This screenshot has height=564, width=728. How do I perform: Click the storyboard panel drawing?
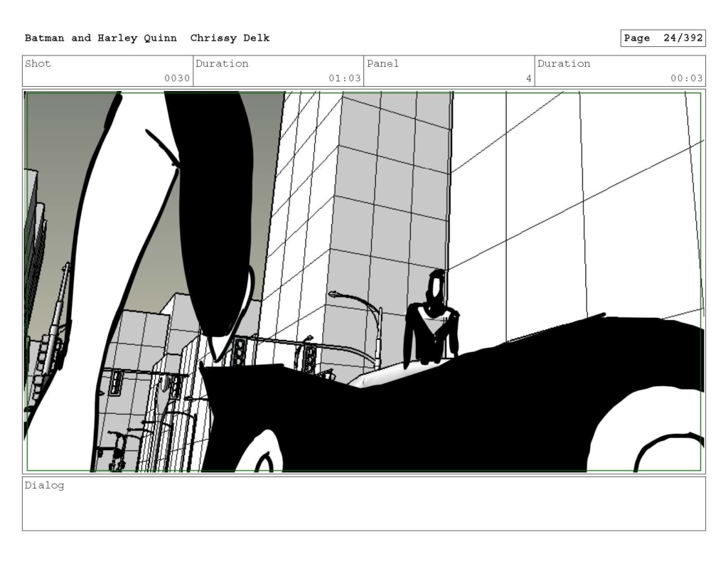(x=363, y=282)
